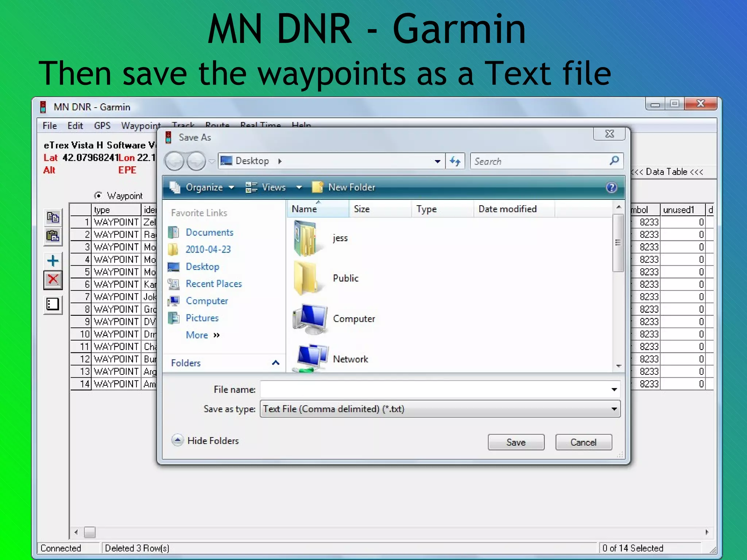
Task: Click the Back arrow in Save As dialog
Action: (x=174, y=161)
